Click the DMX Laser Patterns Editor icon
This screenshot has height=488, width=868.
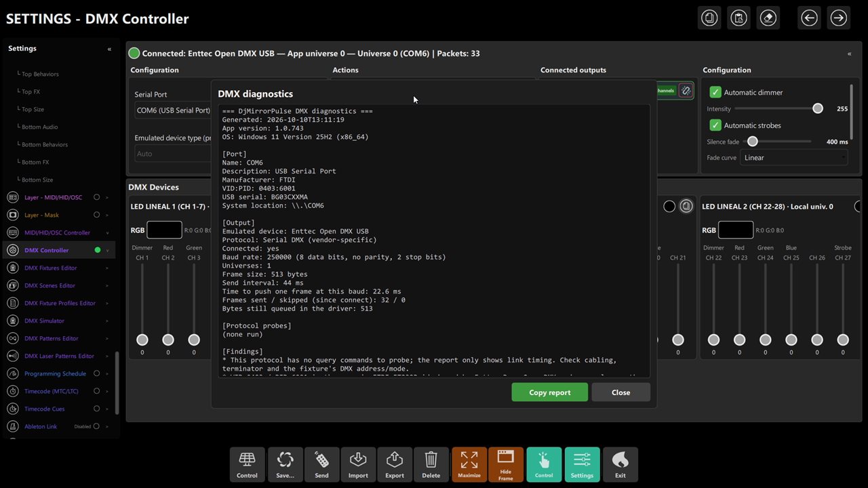point(12,356)
